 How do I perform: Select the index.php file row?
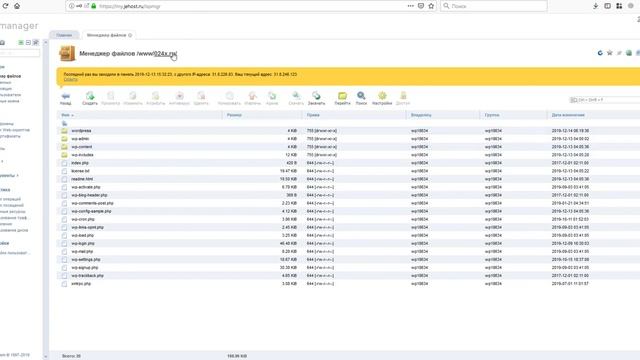pos(349,163)
